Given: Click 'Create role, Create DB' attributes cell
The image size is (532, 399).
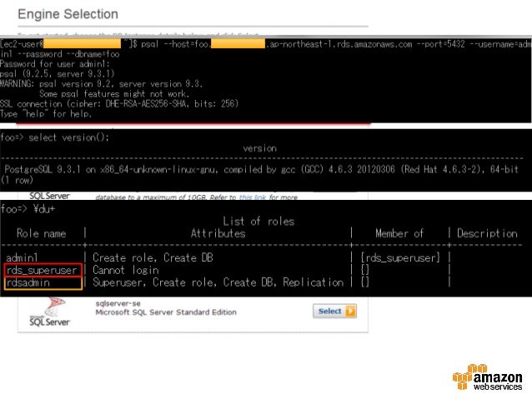Looking at the screenshot, I should click(153, 257).
